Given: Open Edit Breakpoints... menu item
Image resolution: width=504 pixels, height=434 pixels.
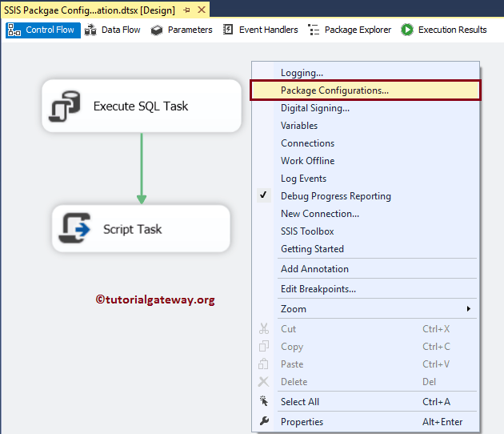Looking at the screenshot, I should tap(366, 289).
